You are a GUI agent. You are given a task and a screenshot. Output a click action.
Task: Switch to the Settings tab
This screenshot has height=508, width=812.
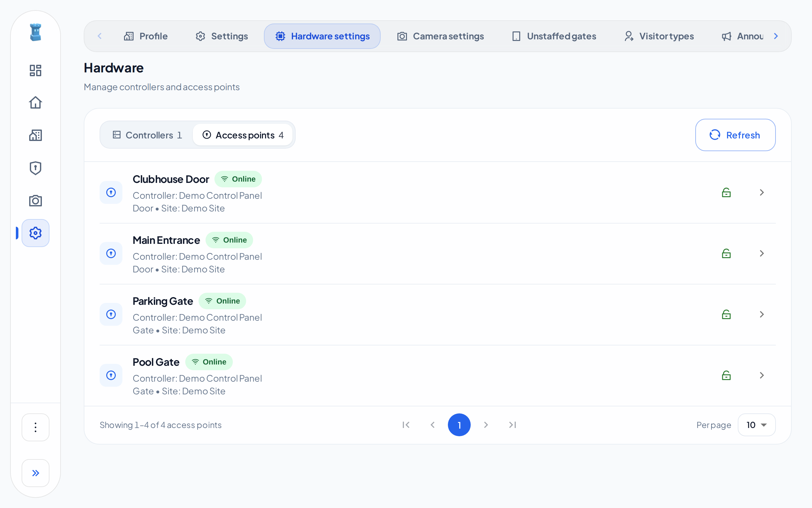[221, 36]
